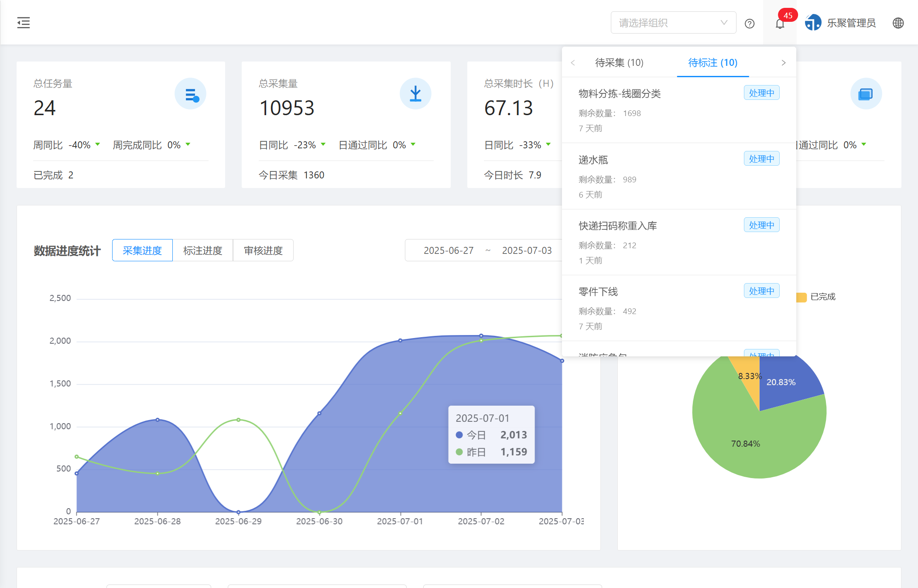The width and height of the screenshot is (918, 588).
Task: Collapse the sidebar menu icon
Action: (24, 23)
